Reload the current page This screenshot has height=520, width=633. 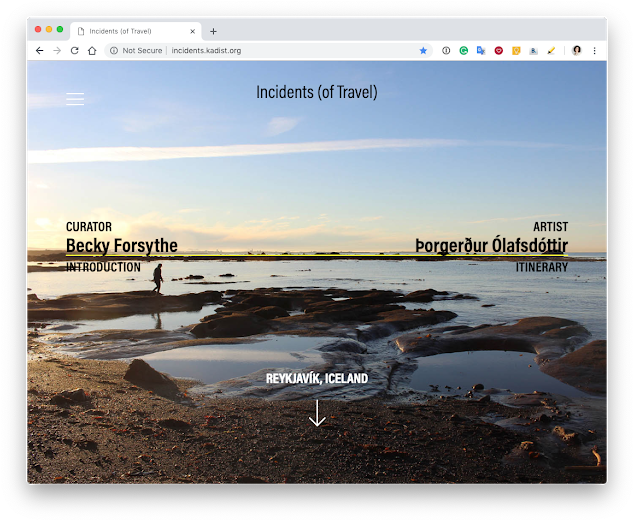(x=75, y=50)
